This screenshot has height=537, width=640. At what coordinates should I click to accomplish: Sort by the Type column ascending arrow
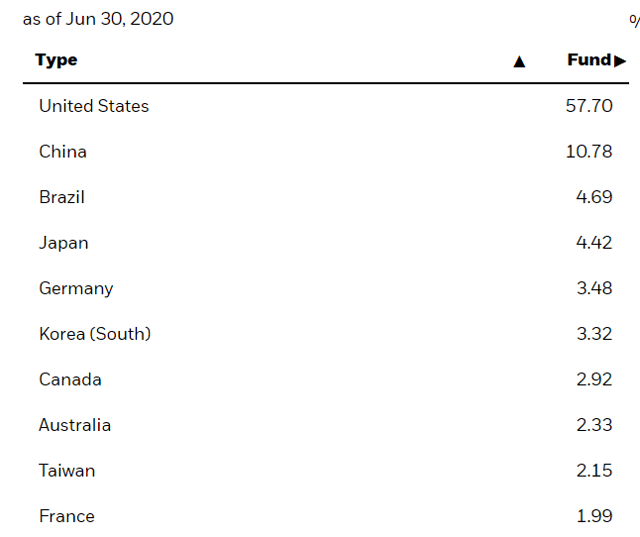coord(519,62)
